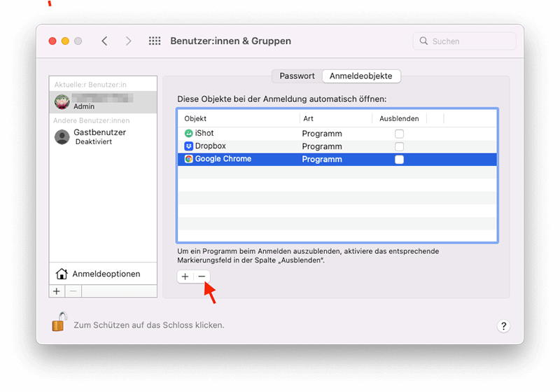560x392 pixels.
Task: Add a new user with sidebar plus
Action: pyautogui.click(x=57, y=291)
